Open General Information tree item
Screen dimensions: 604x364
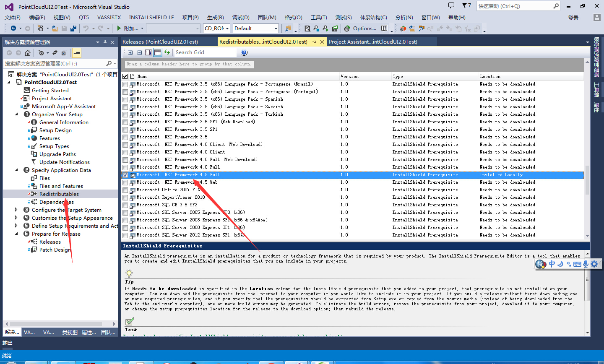pyautogui.click(x=64, y=122)
